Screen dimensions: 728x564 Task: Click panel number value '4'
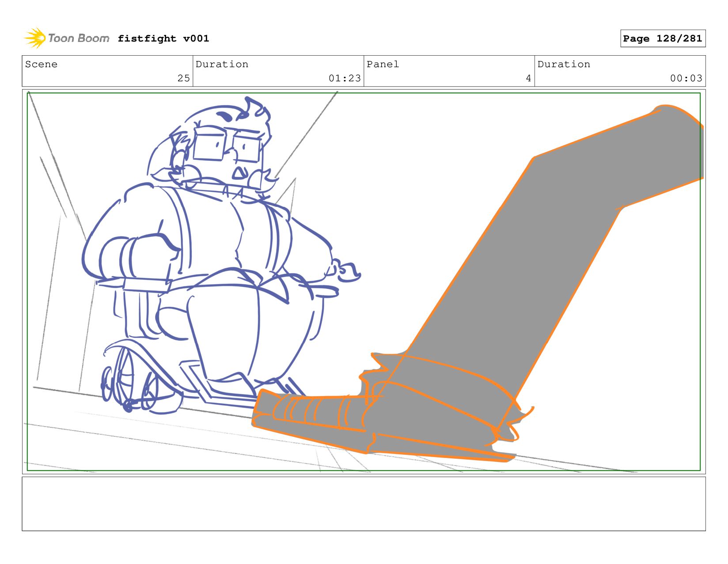pos(528,78)
